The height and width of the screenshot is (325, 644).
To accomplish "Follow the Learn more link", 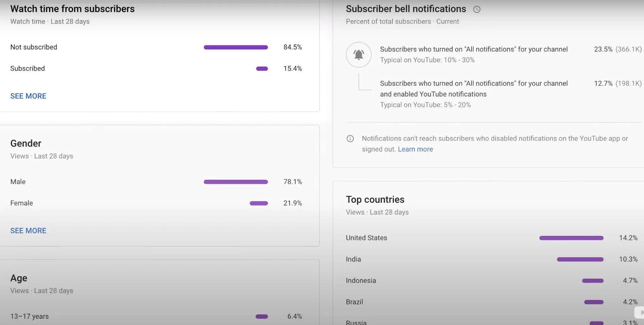I will (415, 149).
